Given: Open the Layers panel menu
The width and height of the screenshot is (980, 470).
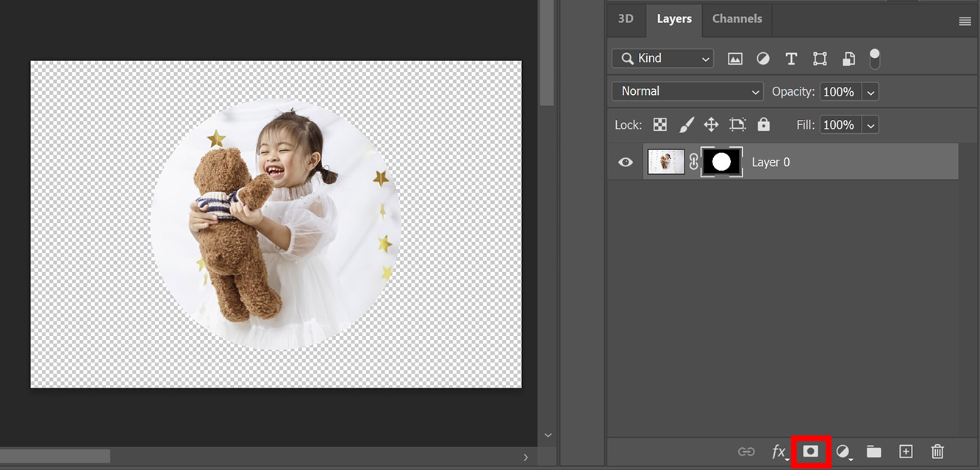Looking at the screenshot, I should (x=965, y=21).
